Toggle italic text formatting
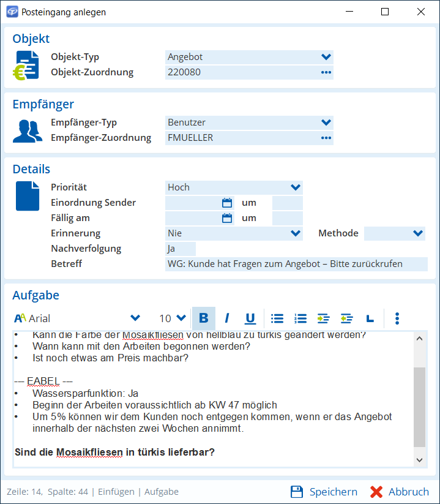The height and width of the screenshot is (504, 440). pyautogui.click(x=227, y=318)
